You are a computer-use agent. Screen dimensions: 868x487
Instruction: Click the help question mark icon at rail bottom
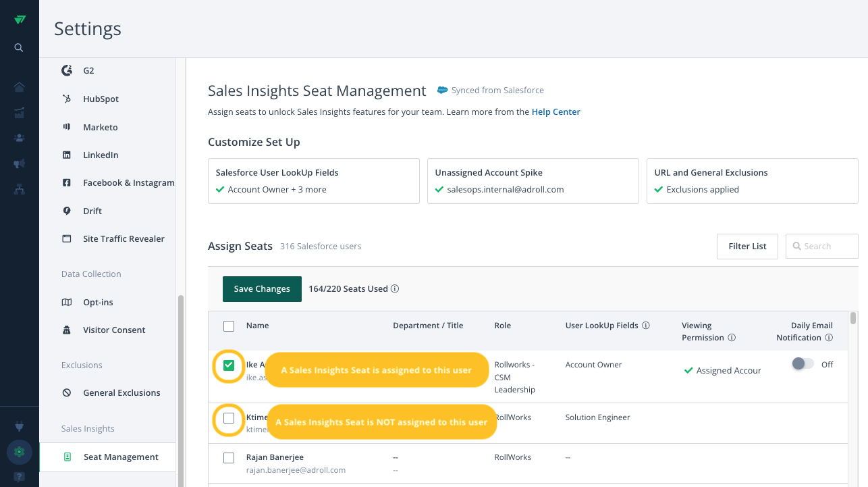(20, 477)
